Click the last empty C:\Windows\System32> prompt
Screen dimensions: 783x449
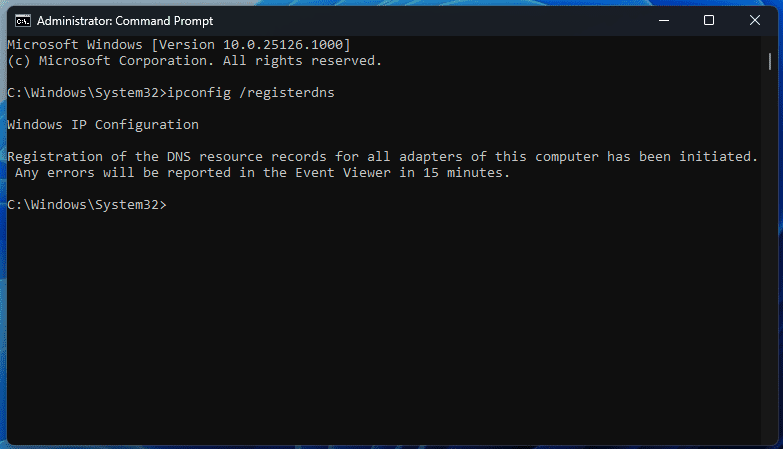(87, 205)
